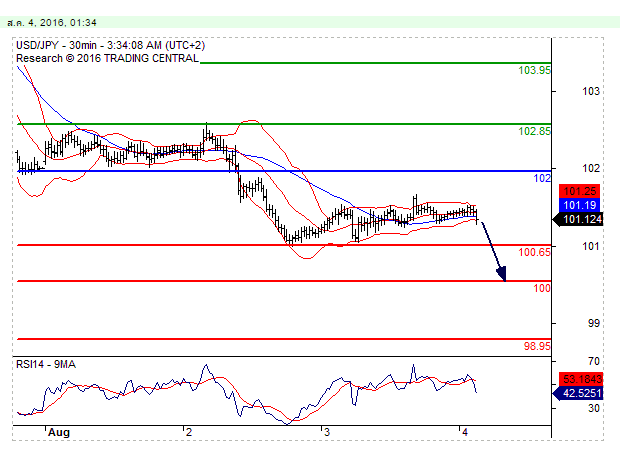
Task: Click the blue 101.19 price tag
Action: (x=579, y=205)
